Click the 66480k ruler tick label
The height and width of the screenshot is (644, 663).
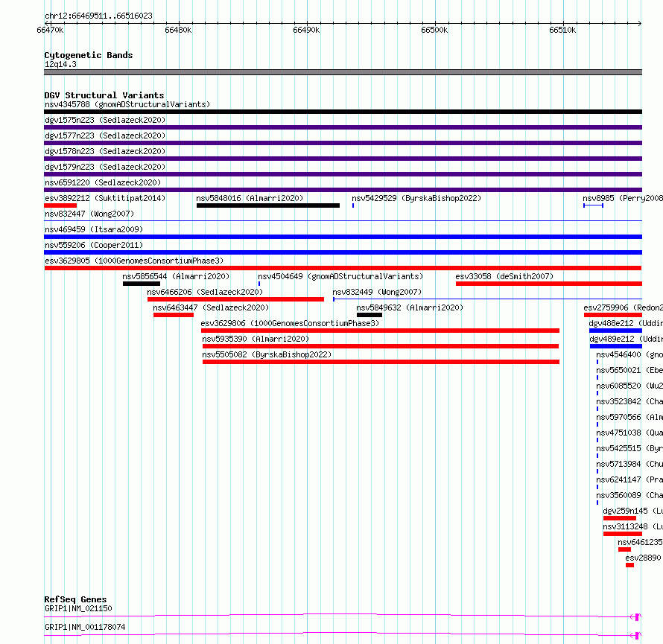pyautogui.click(x=178, y=30)
